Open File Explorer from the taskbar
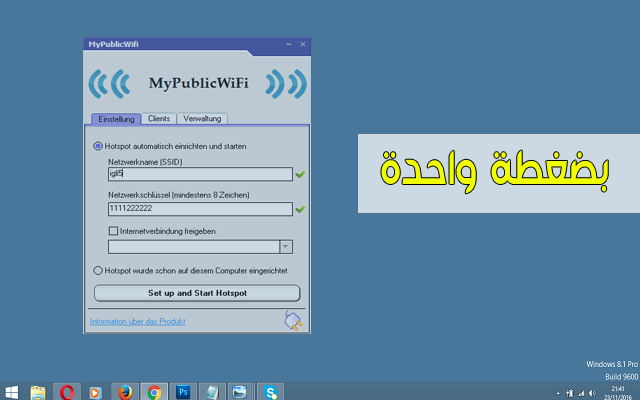 38,393
